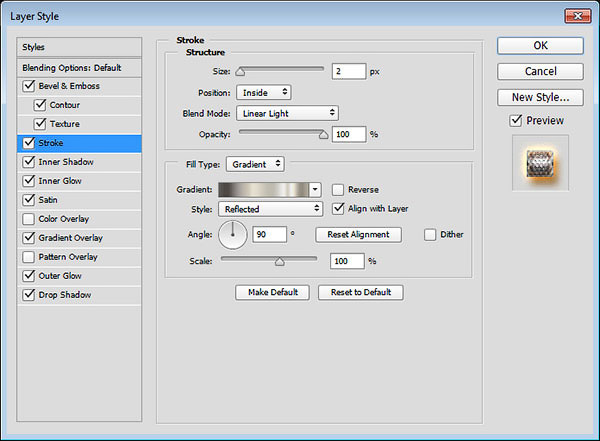The height and width of the screenshot is (441, 600).
Task: Select Blending Options: Default
Action: pyautogui.click(x=79, y=68)
